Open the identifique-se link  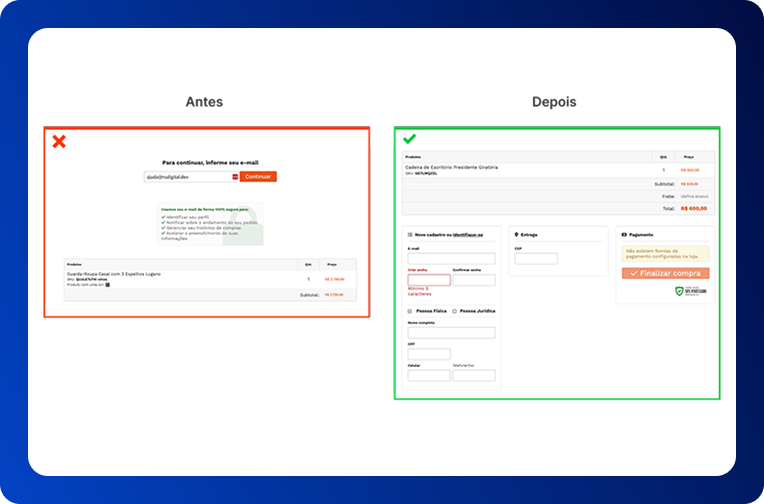pyautogui.click(x=467, y=234)
